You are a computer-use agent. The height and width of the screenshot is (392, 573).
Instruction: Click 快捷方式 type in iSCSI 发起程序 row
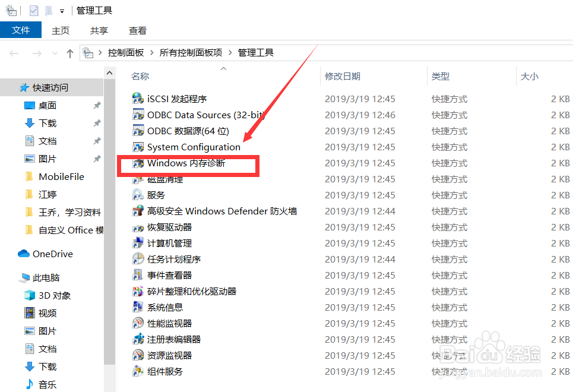tap(449, 99)
